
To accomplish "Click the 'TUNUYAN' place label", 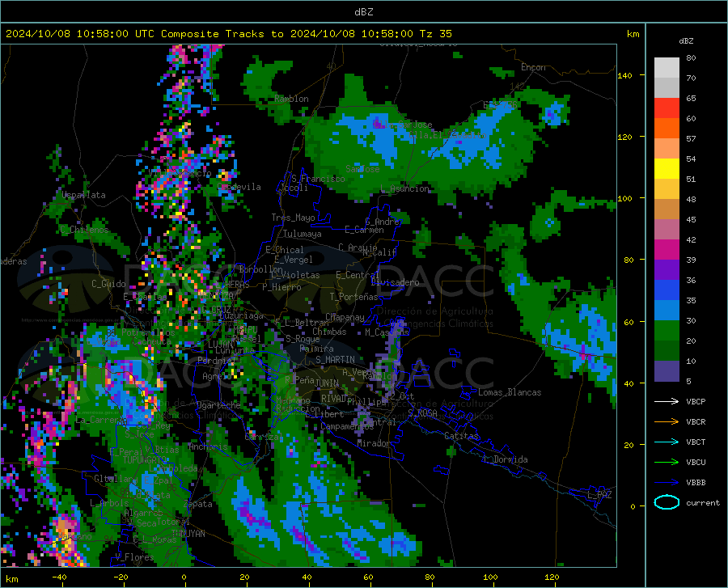I will pos(188,534).
